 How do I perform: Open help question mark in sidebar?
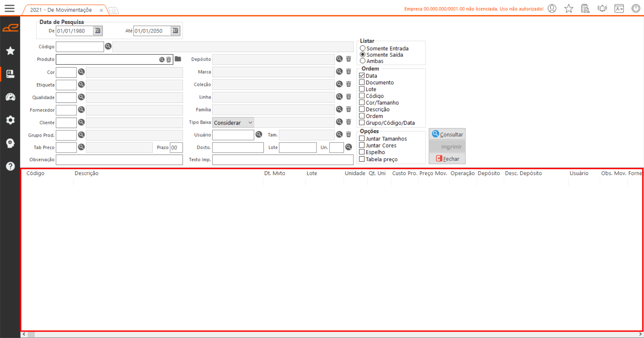pyautogui.click(x=10, y=166)
